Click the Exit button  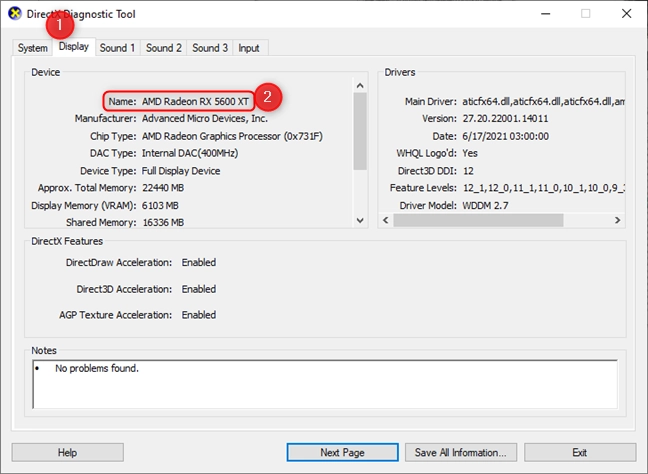[580, 453]
